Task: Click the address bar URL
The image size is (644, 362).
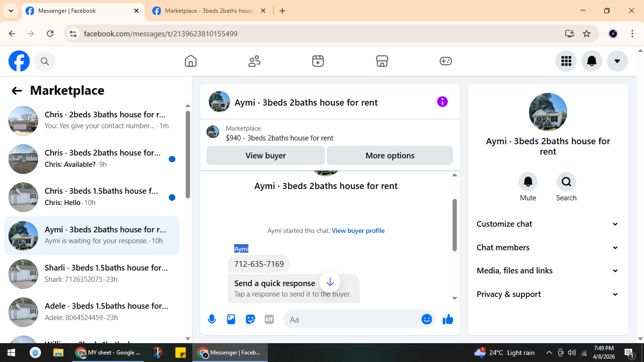Action: (x=161, y=34)
